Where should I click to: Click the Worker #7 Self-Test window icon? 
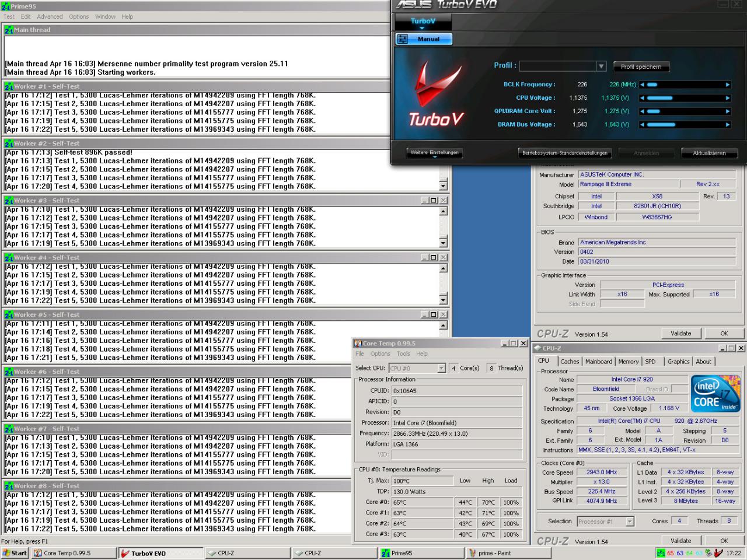pos(9,429)
